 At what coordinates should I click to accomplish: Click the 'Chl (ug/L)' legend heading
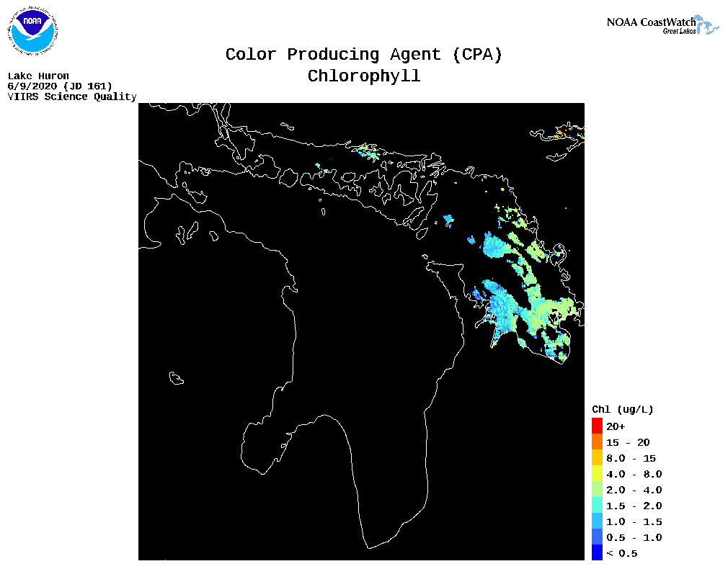623,409
